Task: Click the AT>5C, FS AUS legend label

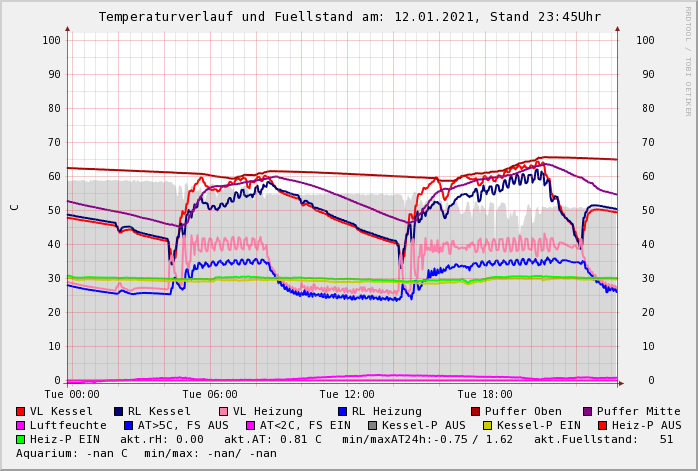Action: tap(183, 425)
